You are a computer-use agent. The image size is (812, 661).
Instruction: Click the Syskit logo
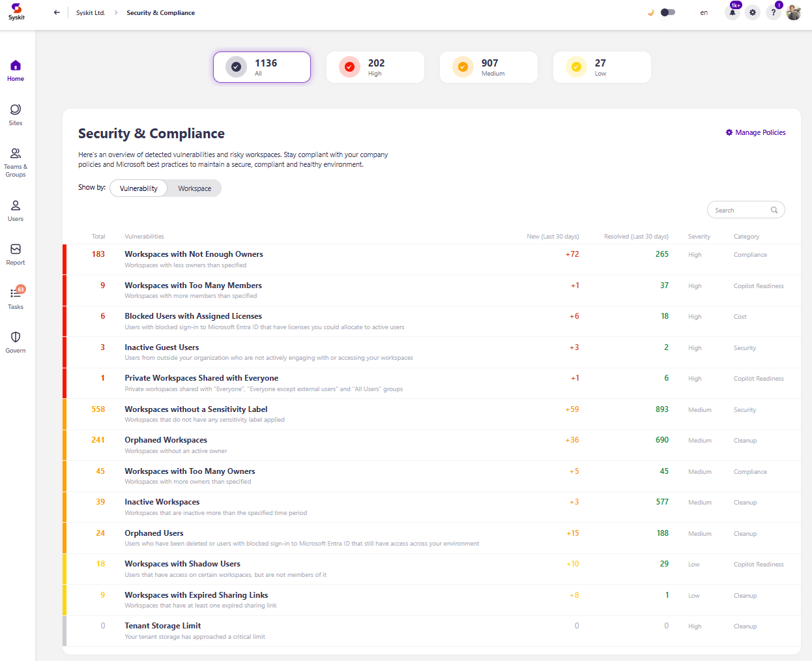pyautogui.click(x=16, y=10)
